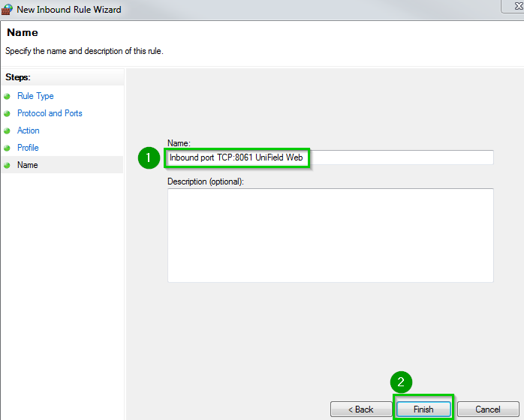524x420 pixels.
Task: Click the firewall wizard icon in title bar
Action: [x=8, y=10]
